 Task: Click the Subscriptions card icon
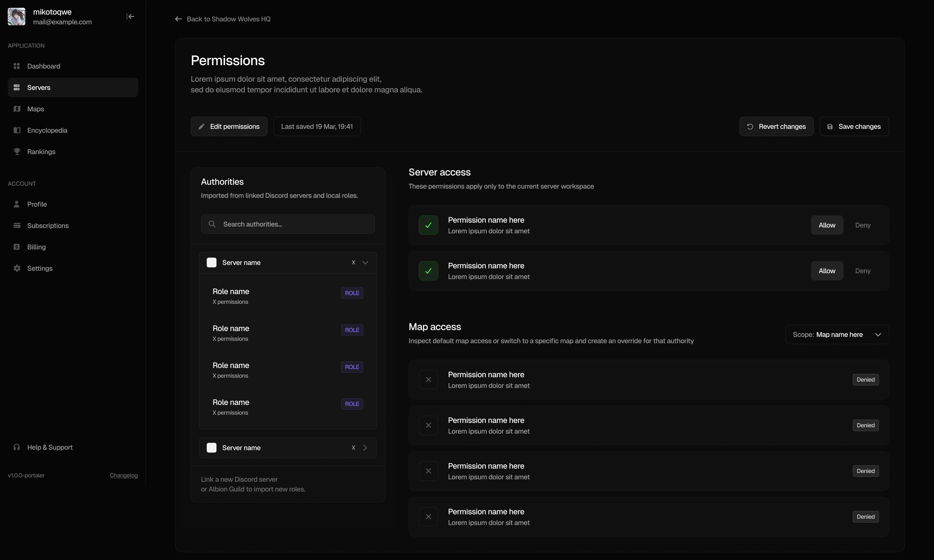click(17, 226)
